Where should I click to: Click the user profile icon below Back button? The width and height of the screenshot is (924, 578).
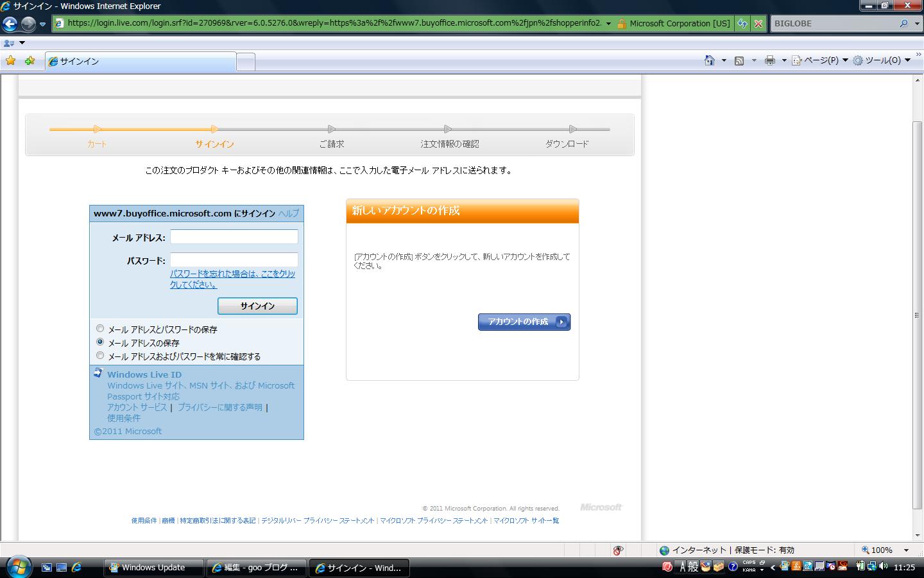click(9, 43)
